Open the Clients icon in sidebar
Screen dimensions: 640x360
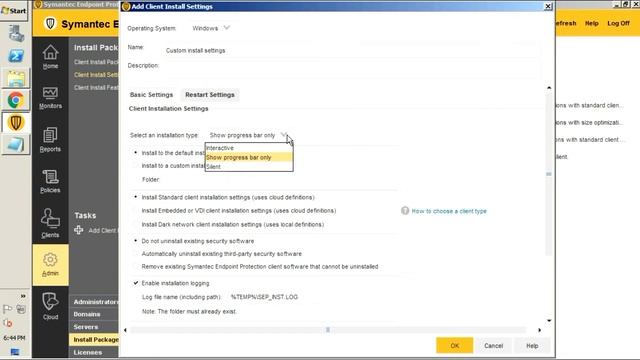click(50, 223)
